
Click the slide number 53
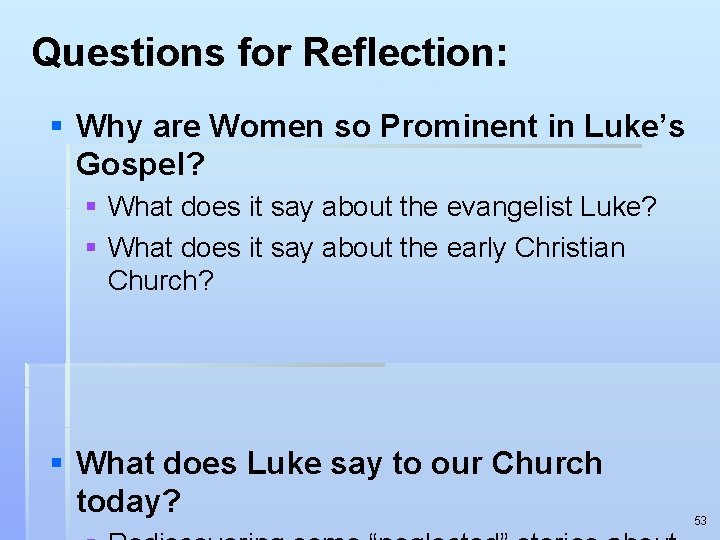coord(700,521)
